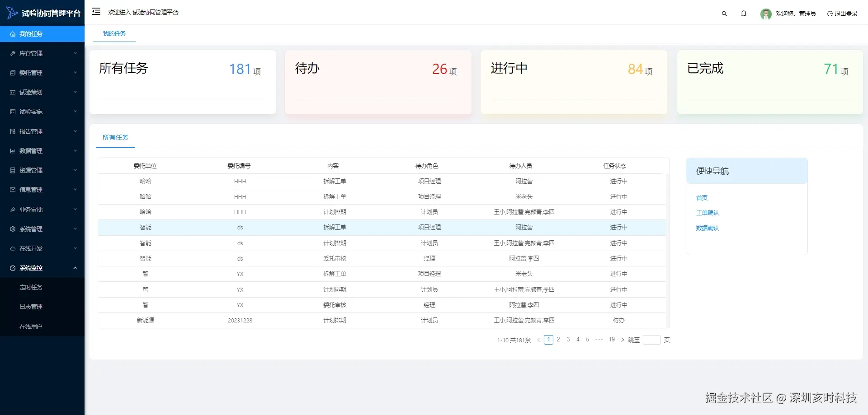The image size is (868, 415).
Task: Click the 待办角色 column header
Action: tap(427, 166)
